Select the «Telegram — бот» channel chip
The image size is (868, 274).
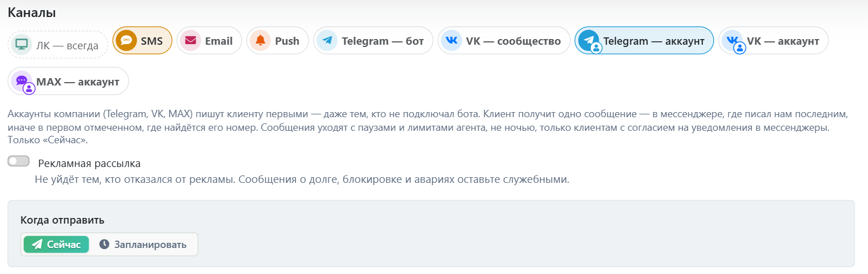point(373,41)
